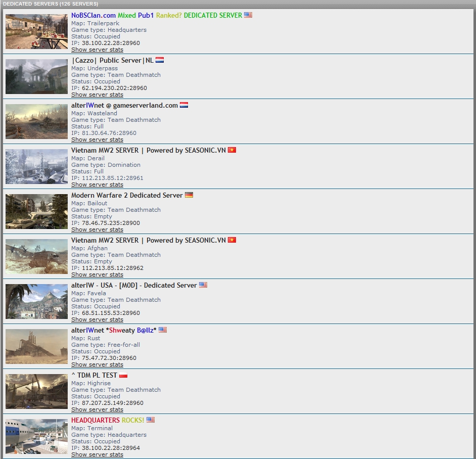476x459 pixels.
Task: Show server stats for the Underpass server
Action: click(x=97, y=95)
